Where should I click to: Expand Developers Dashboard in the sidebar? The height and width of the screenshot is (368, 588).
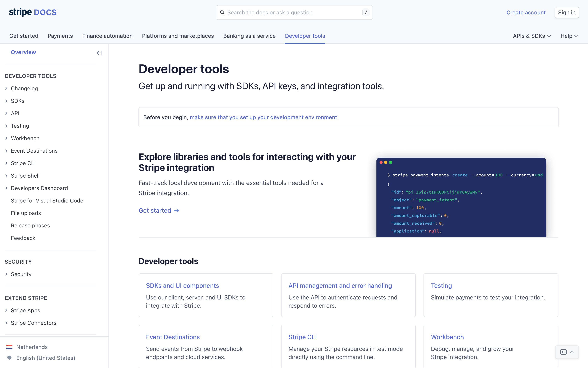tap(6, 188)
